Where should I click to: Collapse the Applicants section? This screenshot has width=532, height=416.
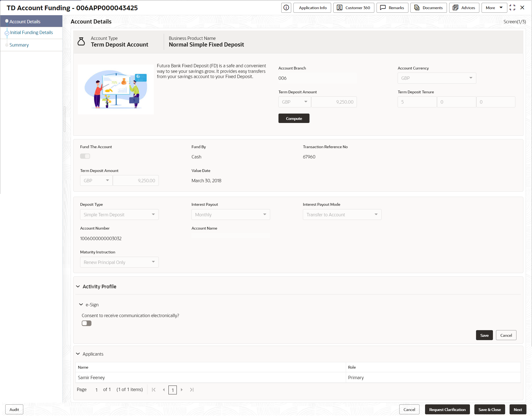78,354
